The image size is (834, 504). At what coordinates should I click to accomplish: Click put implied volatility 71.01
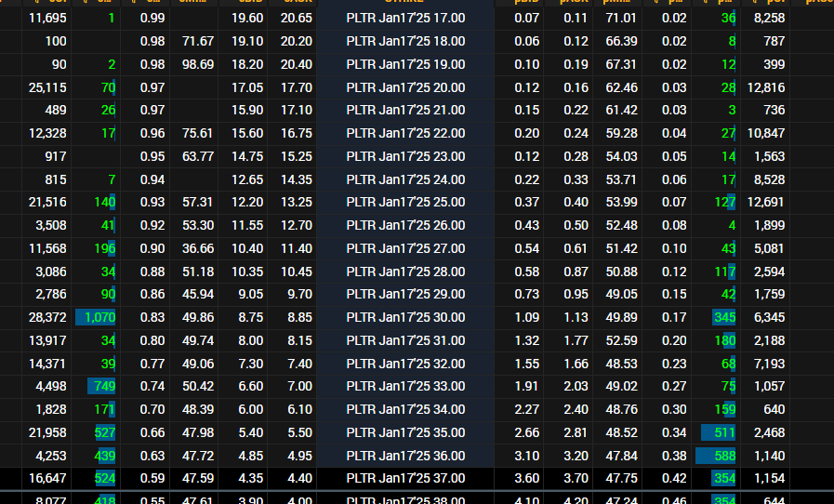click(621, 18)
